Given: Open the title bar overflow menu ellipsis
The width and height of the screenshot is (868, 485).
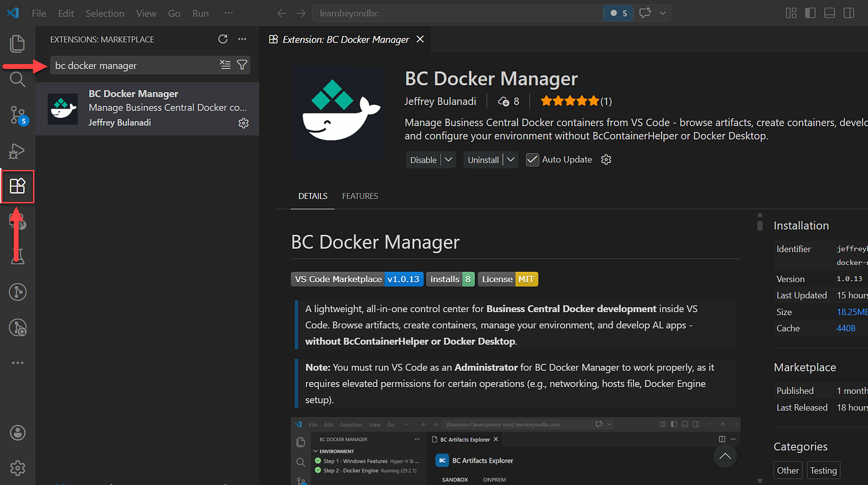Looking at the screenshot, I should 229,13.
